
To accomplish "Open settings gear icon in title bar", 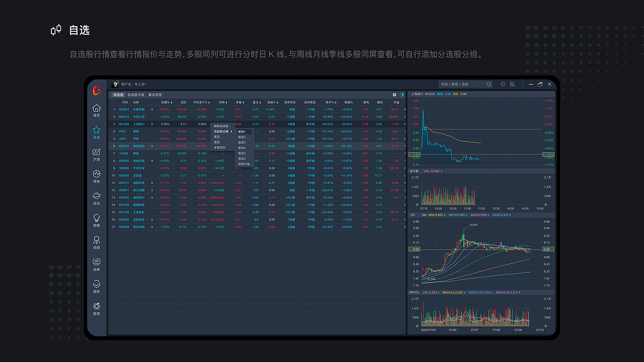I will [x=503, y=84].
